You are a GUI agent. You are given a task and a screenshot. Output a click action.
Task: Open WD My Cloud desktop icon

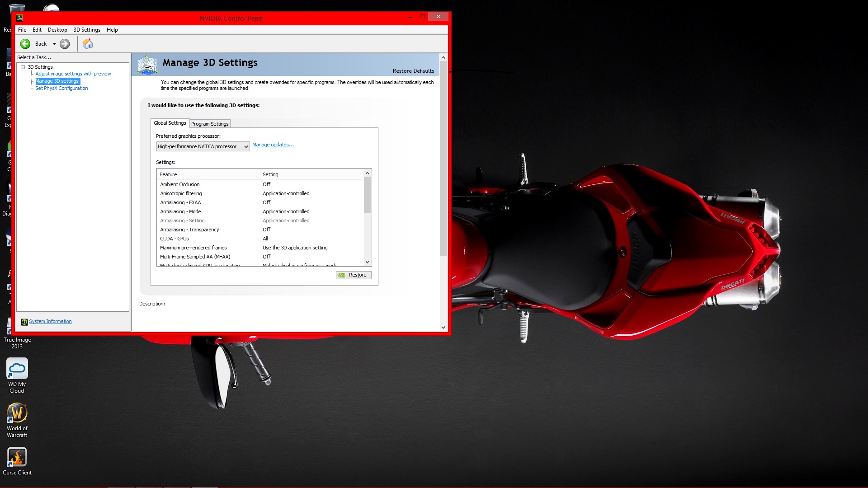click(17, 375)
